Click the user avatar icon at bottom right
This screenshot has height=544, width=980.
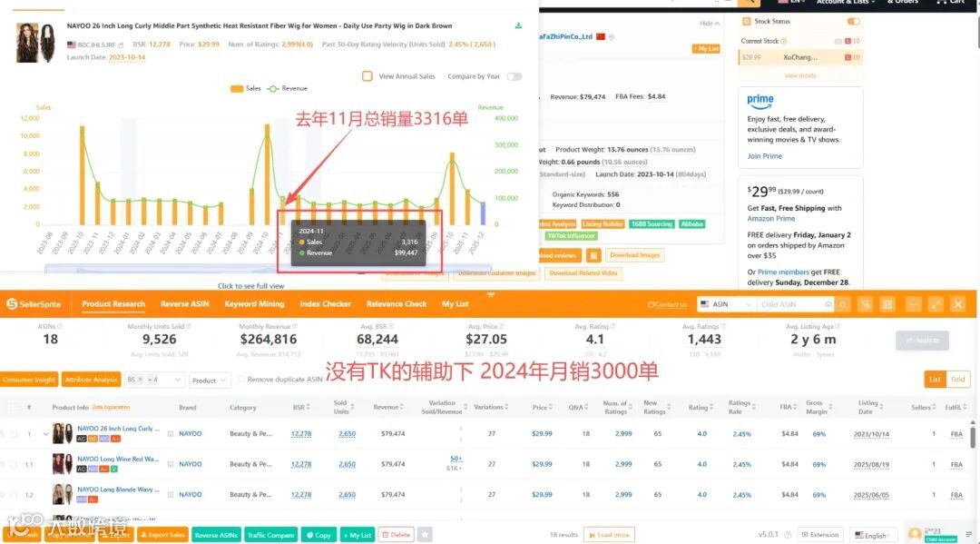(915, 533)
